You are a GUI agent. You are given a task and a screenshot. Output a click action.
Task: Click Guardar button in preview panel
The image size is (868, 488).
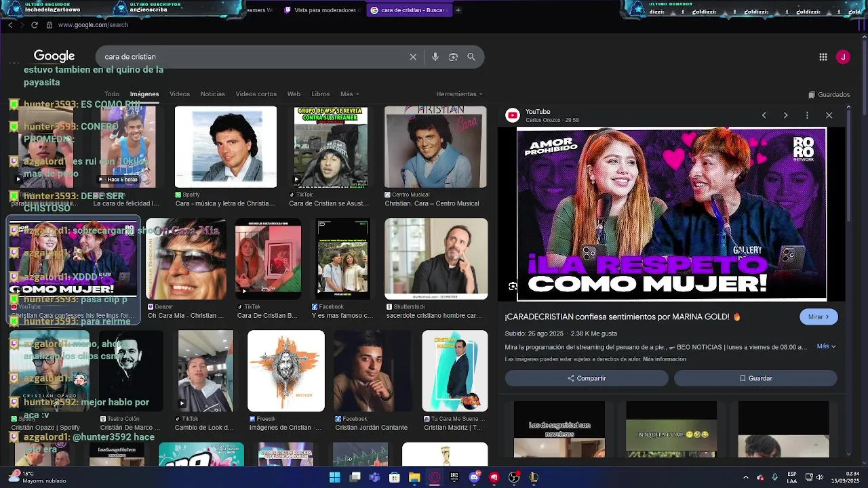(x=755, y=378)
